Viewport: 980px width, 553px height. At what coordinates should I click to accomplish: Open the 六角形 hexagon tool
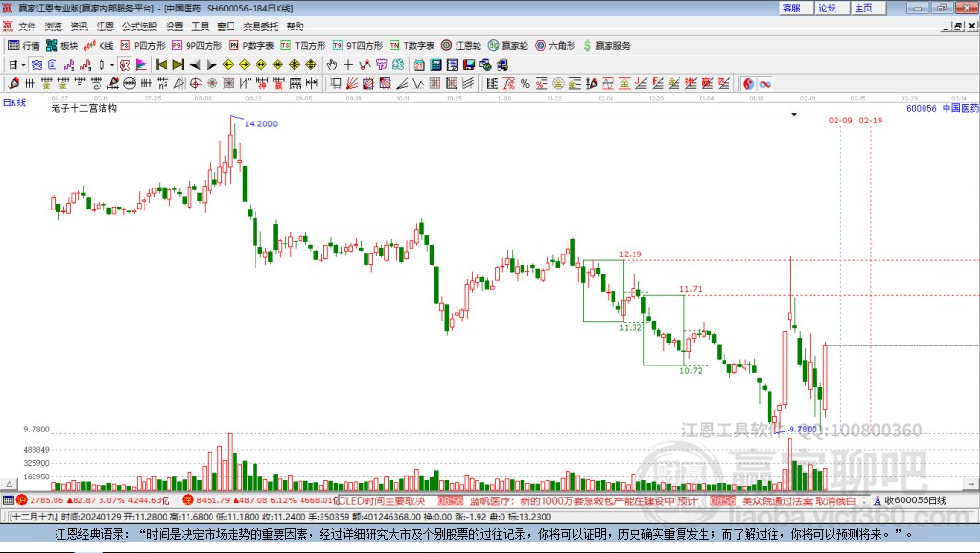[x=555, y=46]
